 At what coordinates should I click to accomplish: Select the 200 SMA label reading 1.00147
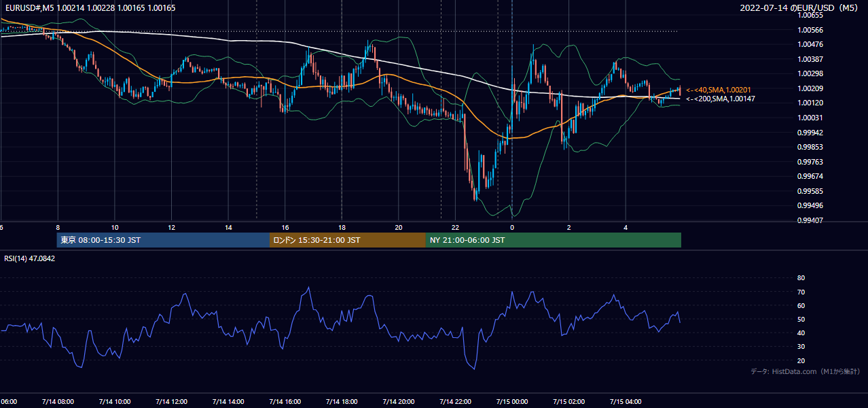[720, 99]
